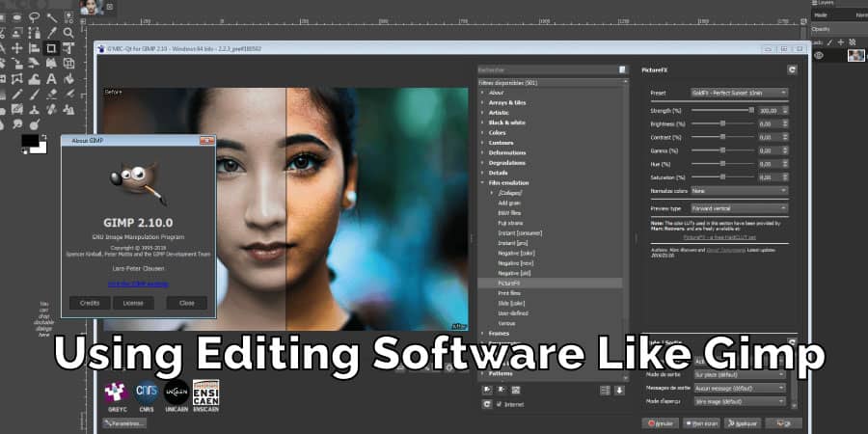
Task: Open the Mode d'aperçu dropdown
Action: [739, 401]
